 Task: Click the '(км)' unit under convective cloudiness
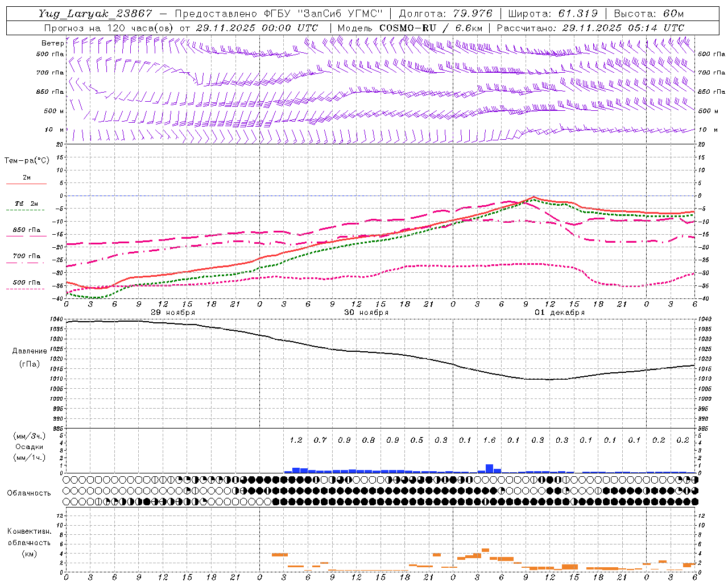point(29,553)
